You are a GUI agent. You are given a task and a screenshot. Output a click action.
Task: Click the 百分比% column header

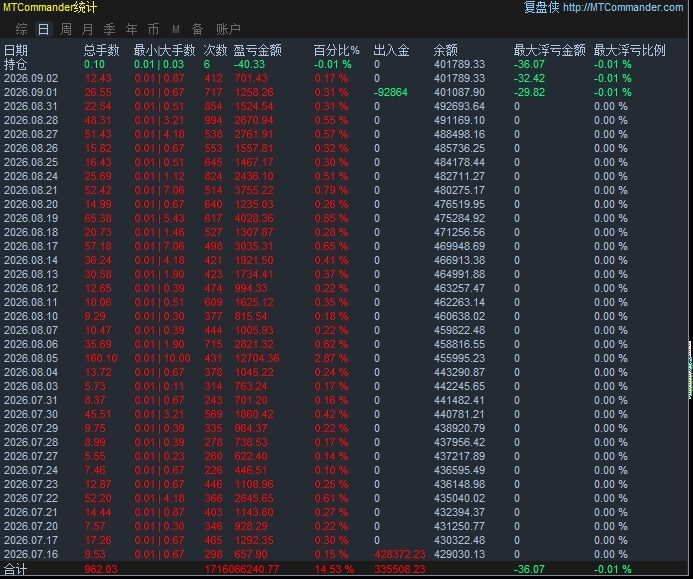(336, 50)
